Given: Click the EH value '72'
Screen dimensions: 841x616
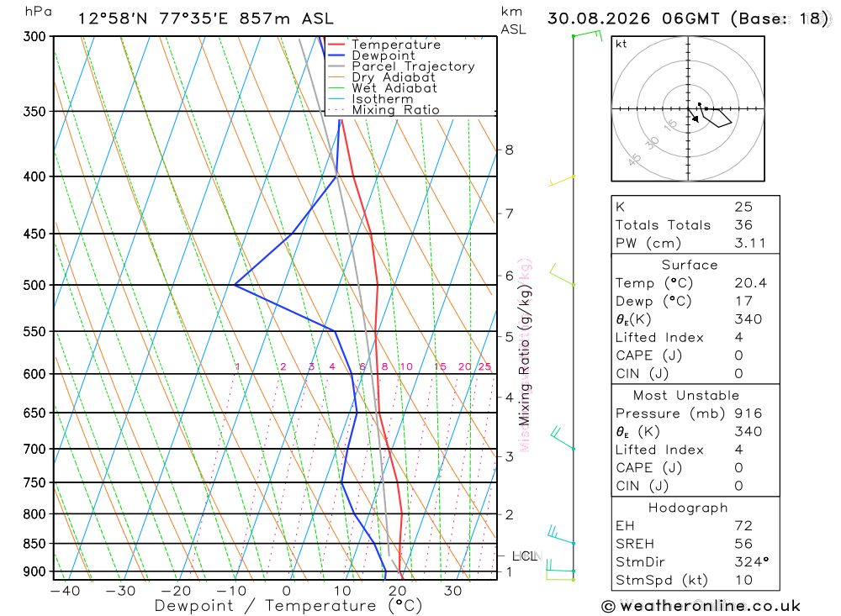Looking at the screenshot, I should 743,526.
